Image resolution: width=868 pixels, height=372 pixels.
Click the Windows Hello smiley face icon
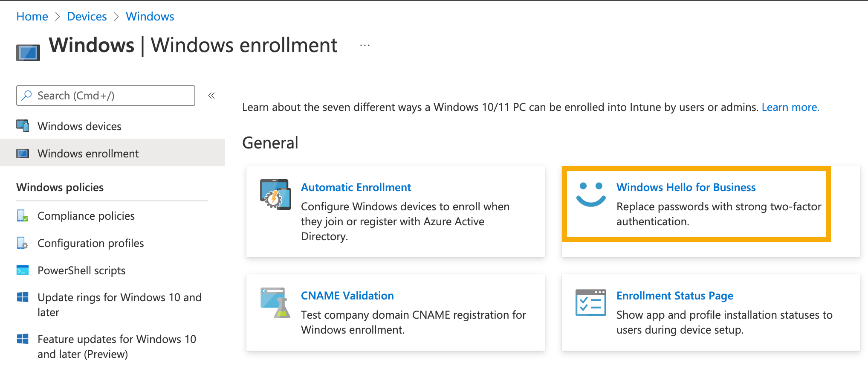[x=590, y=195]
